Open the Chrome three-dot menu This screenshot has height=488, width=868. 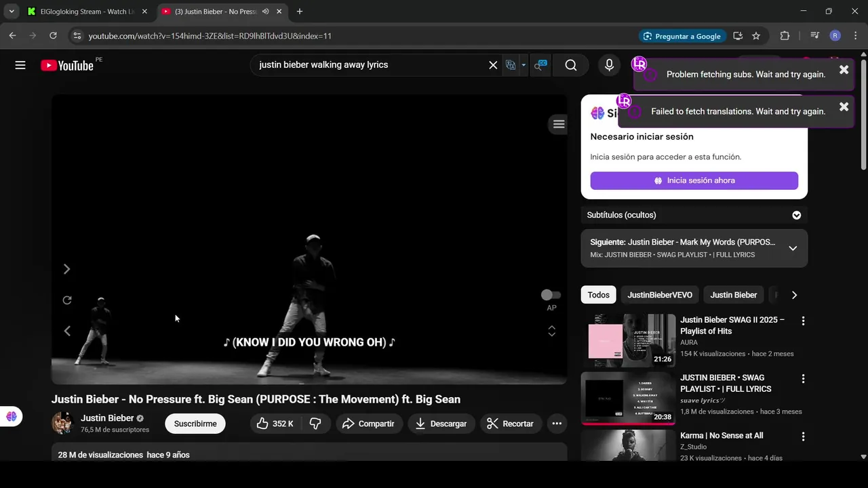(x=854, y=36)
